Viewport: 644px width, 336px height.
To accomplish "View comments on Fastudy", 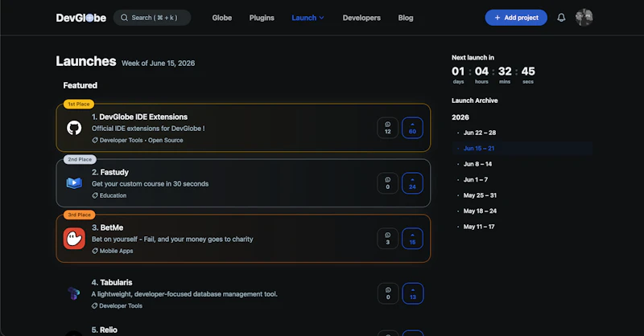I will [388, 183].
